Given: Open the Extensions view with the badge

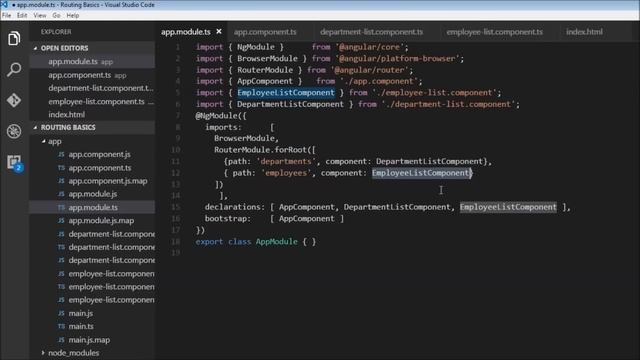Looking at the screenshot, I should [x=15, y=162].
